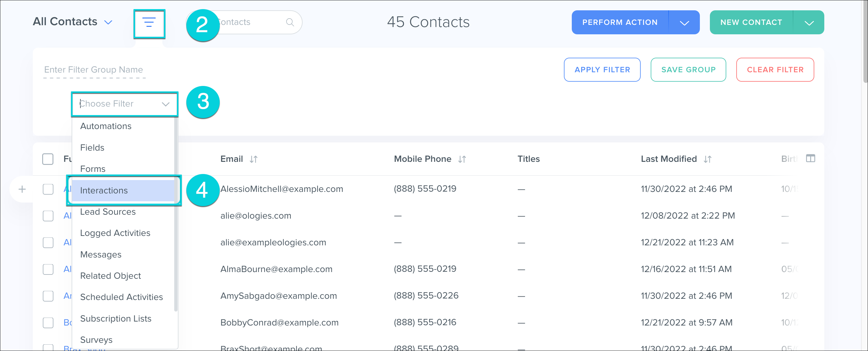Expand the All Contacts group dropdown
Viewport: 868px width, 351px height.
coord(108,22)
